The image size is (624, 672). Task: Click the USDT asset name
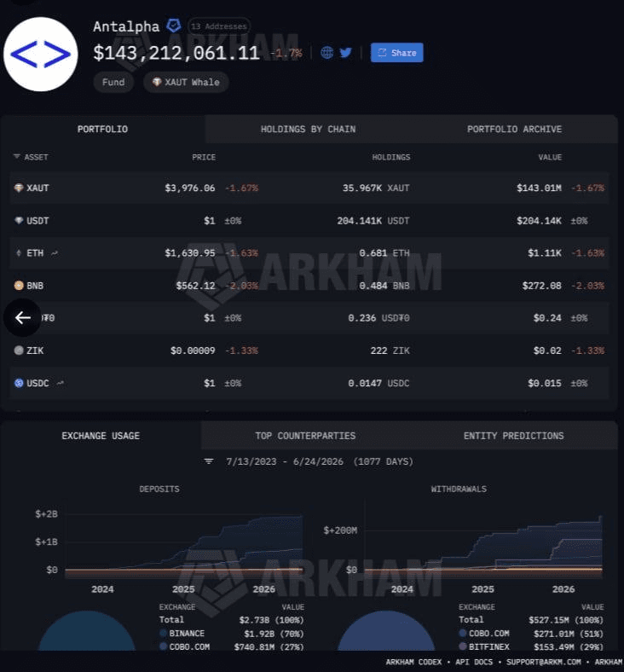click(x=38, y=220)
